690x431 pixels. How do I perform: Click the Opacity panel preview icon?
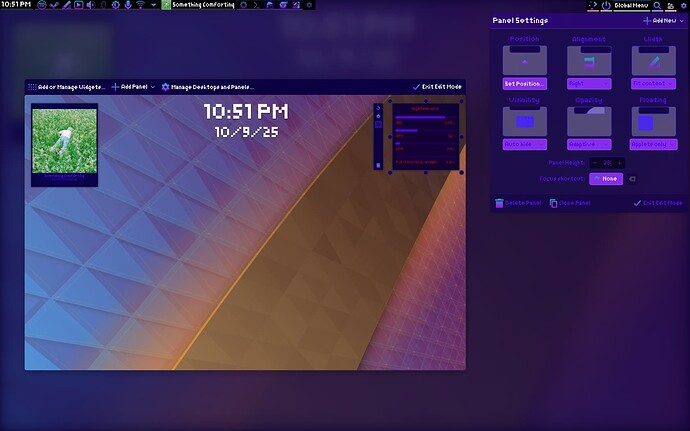[589, 121]
